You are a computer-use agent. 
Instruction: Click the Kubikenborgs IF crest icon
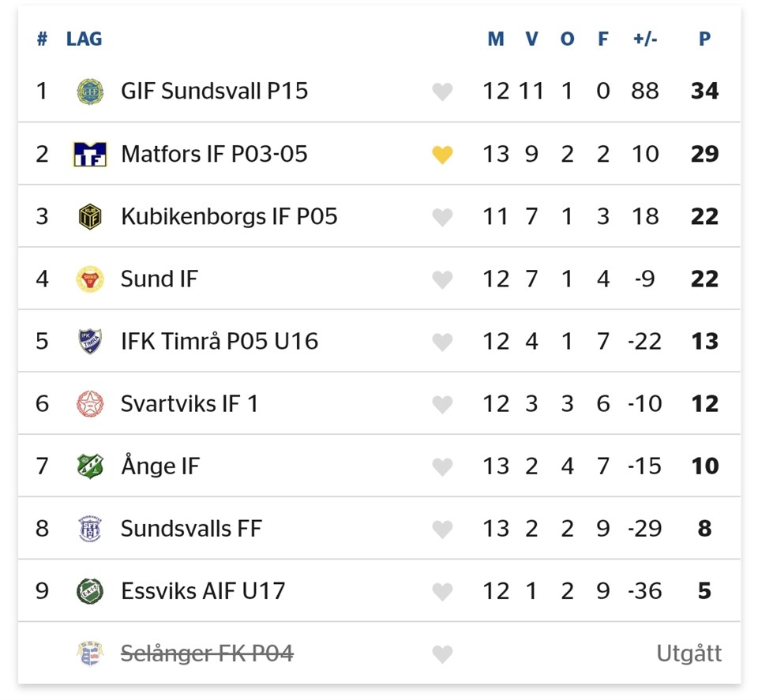(89, 216)
